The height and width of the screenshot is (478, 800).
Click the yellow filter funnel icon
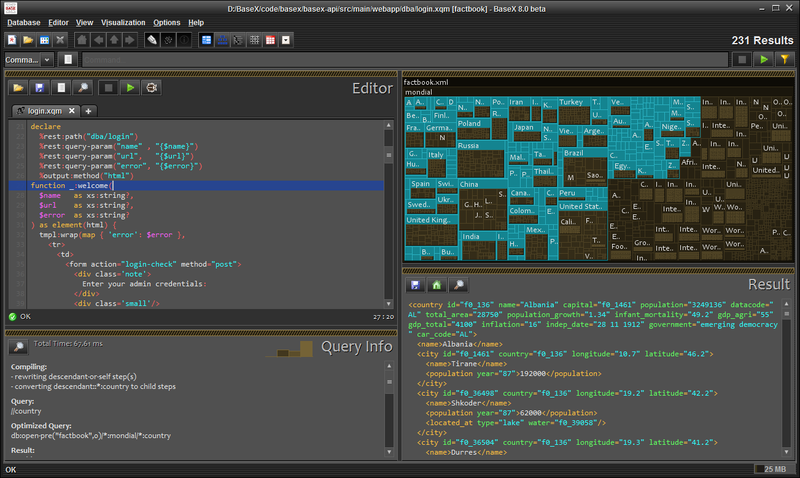pyautogui.click(x=785, y=60)
